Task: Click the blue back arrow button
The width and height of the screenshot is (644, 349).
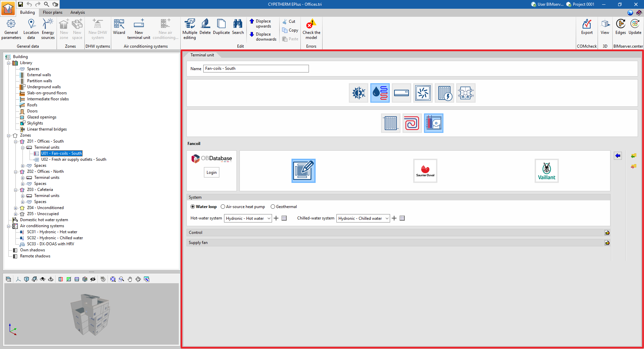Action: [618, 156]
